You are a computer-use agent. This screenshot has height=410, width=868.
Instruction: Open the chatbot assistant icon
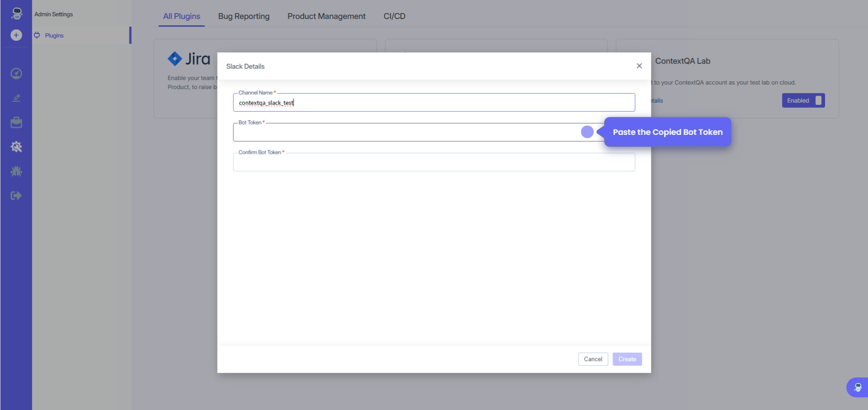pos(858,387)
